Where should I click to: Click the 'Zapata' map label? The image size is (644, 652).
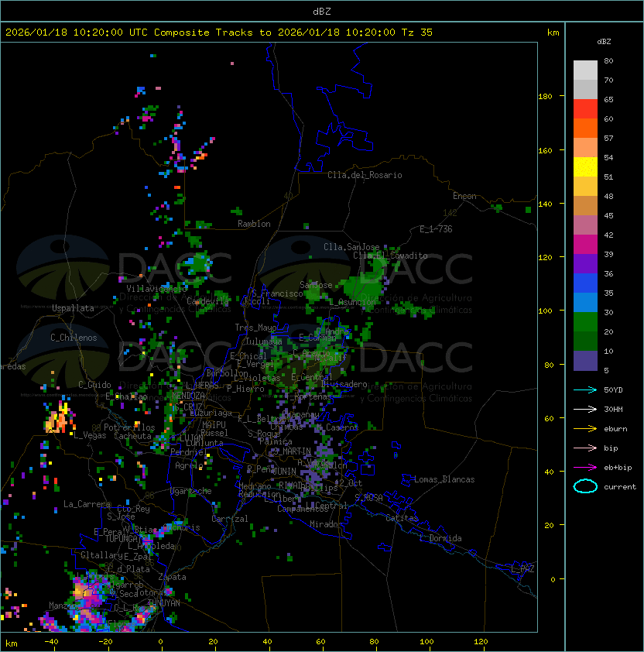[172, 577]
